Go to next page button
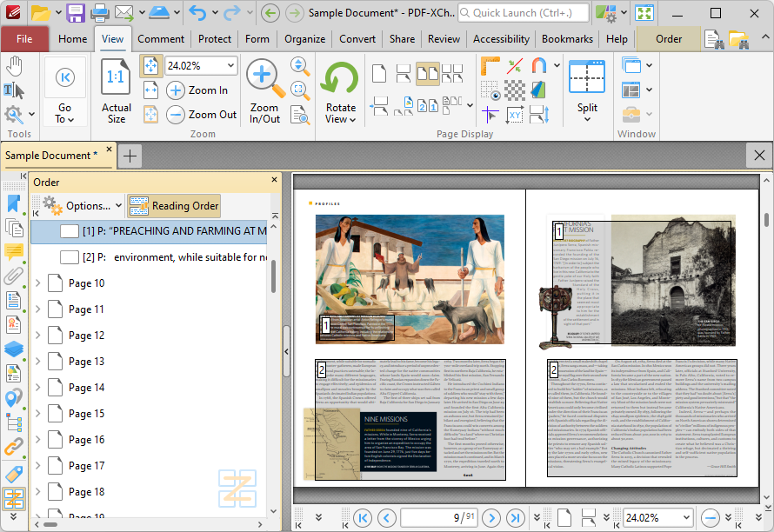This screenshot has height=532, width=774. pos(491,518)
